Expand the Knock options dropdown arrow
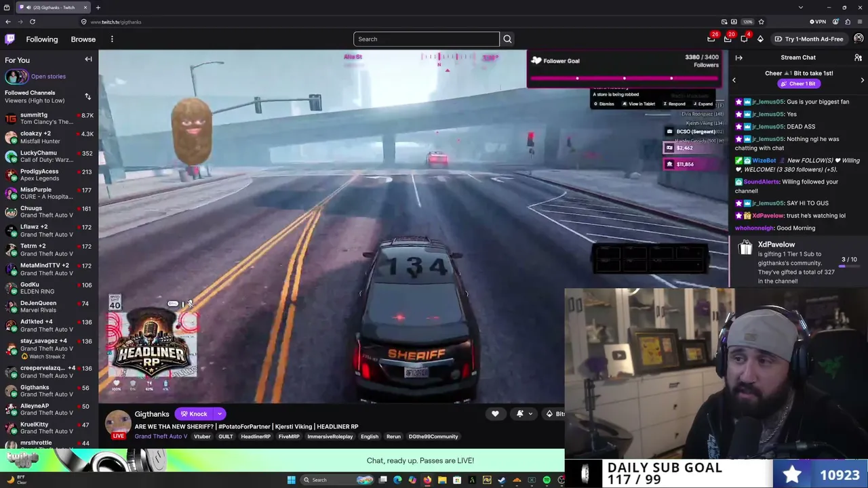Image resolution: width=868 pixels, height=488 pixels. tap(219, 414)
